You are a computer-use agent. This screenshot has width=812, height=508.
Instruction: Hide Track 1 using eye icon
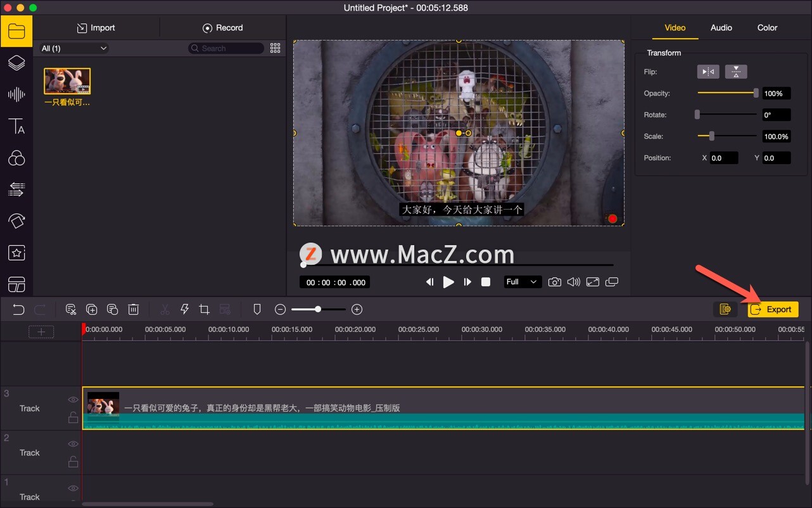pyautogui.click(x=73, y=488)
